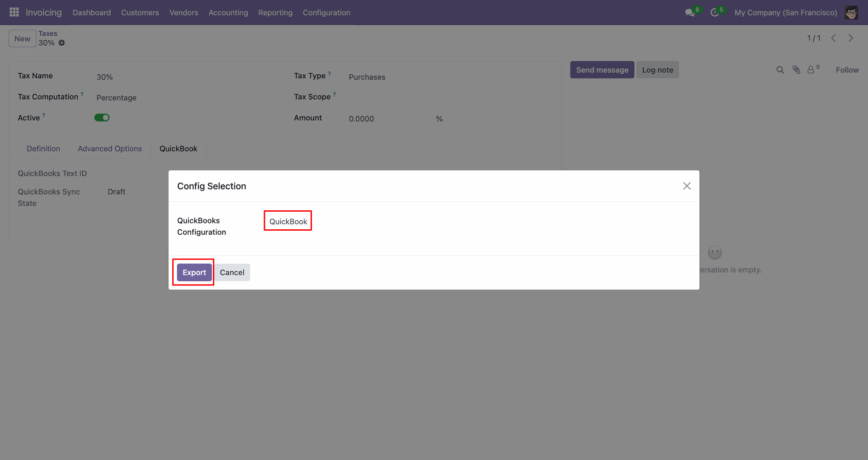Open the apps grid menu icon
Screen dimensions: 868x460
tap(14, 12)
